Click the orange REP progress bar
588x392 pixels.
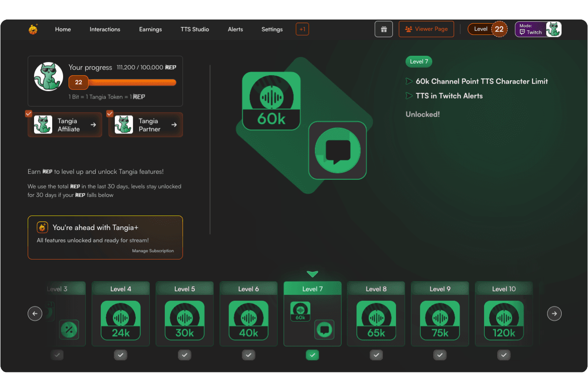pos(132,82)
